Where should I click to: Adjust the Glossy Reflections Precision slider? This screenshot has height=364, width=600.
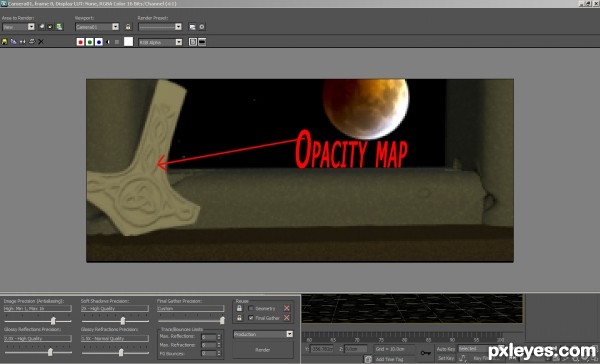click(x=50, y=352)
